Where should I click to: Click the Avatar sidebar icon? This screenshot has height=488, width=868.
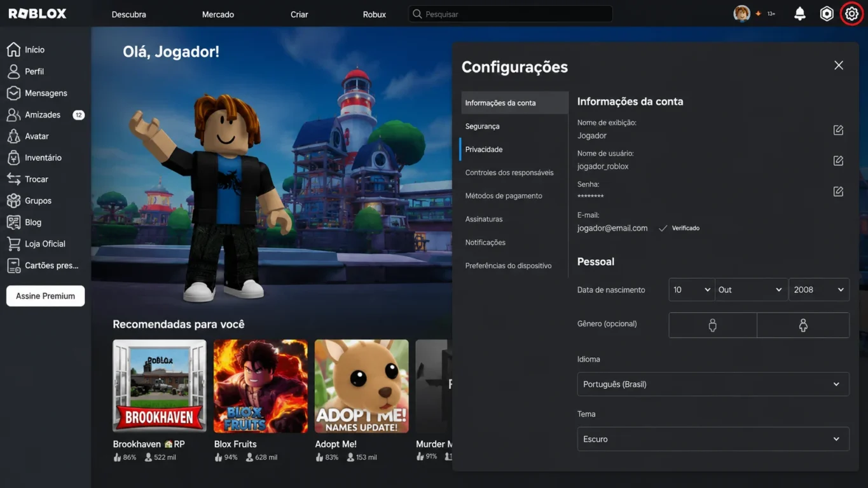click(13, 136)
